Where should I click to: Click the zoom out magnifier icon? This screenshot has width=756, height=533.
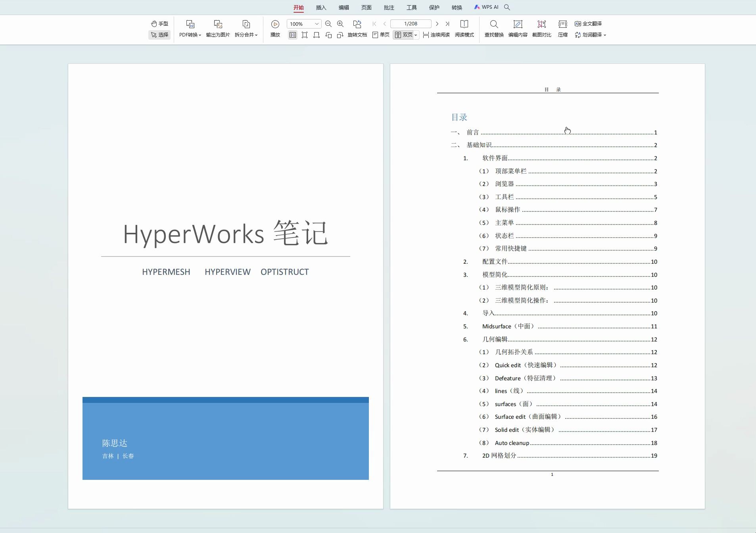(x=328, y=24)
